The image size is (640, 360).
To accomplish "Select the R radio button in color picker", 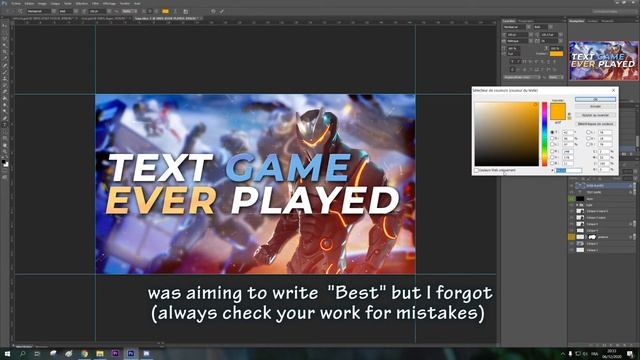I will [552, 151].
